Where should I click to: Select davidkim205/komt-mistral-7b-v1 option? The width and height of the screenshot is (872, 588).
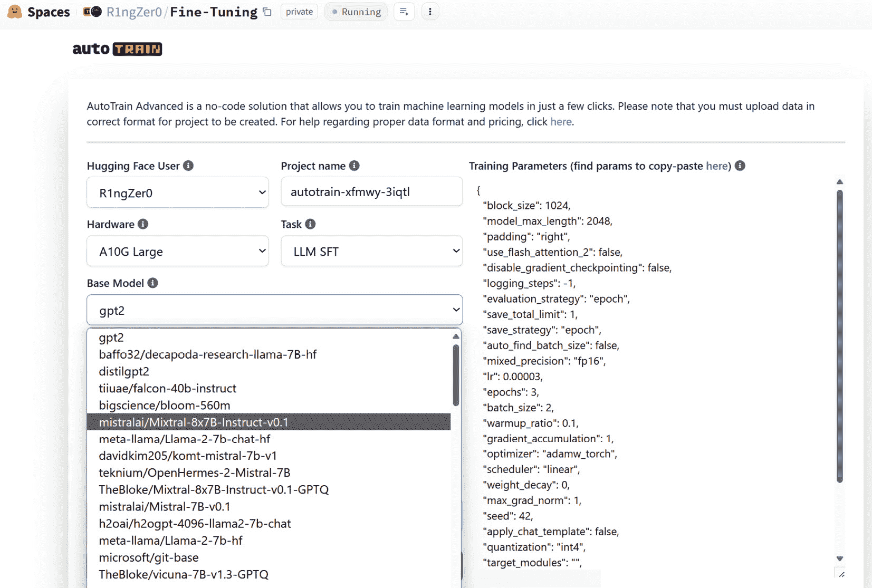click(269, 456)
